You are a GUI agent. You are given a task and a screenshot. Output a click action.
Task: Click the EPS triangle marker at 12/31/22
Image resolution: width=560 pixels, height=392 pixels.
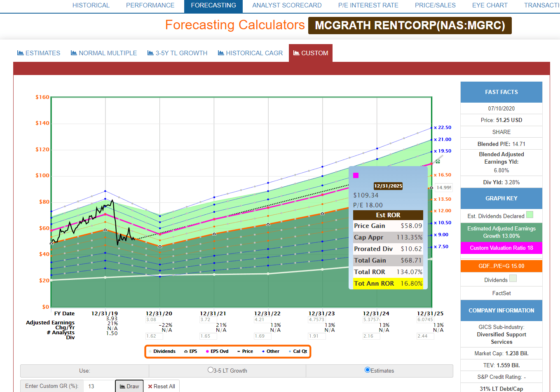coord(268,224)
